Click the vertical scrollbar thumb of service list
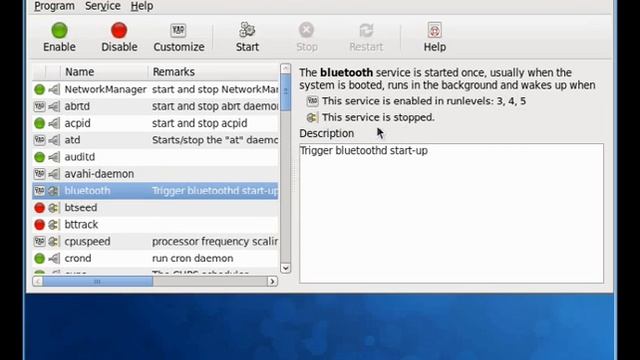 (286, 92)
